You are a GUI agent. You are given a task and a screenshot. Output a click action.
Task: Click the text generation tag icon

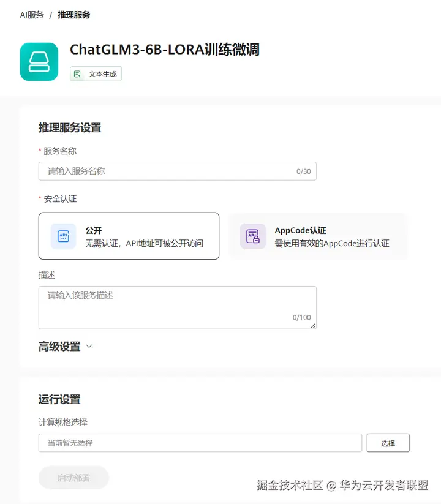point(77,74)
